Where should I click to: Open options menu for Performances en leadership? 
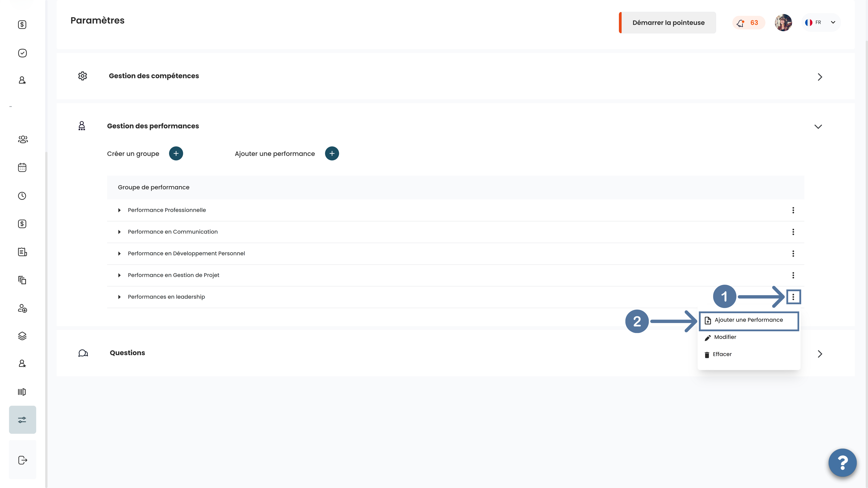click(793, 297)
